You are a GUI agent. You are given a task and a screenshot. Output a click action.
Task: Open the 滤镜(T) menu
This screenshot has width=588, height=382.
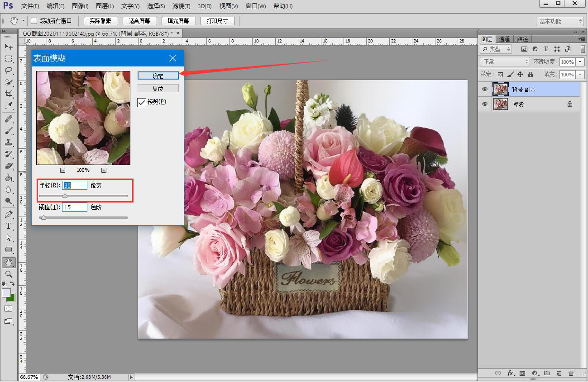[182, 6]
